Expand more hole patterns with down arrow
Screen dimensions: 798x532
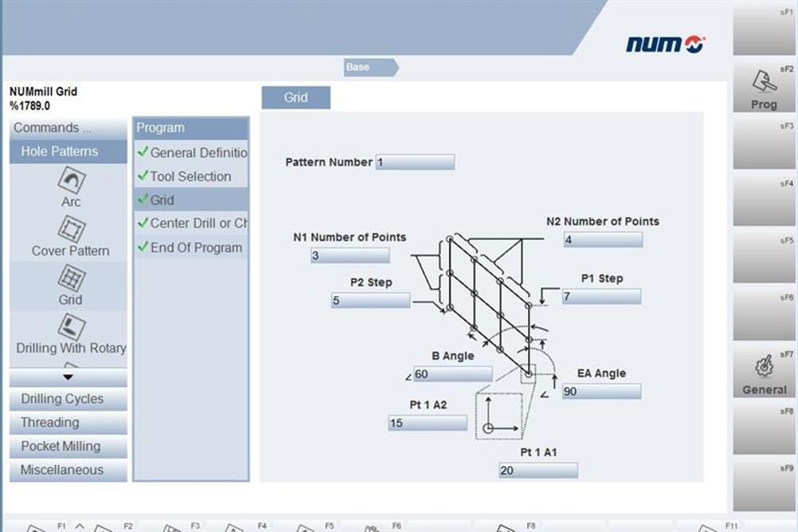coord(68,377)
